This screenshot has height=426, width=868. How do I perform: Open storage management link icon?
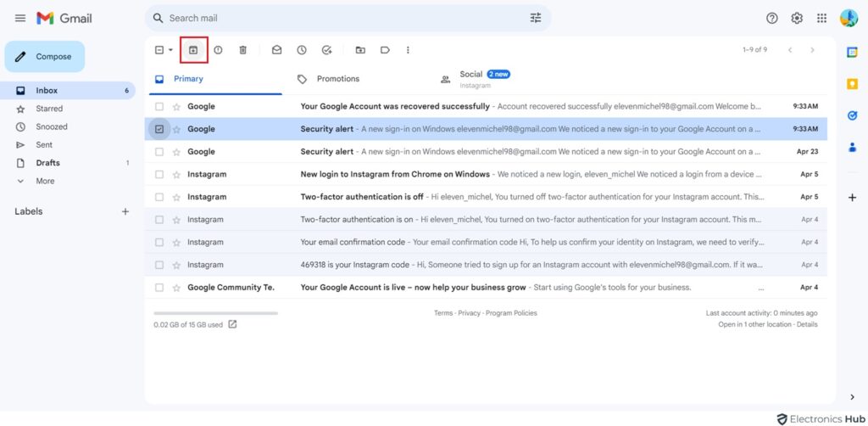pos(232,325)
